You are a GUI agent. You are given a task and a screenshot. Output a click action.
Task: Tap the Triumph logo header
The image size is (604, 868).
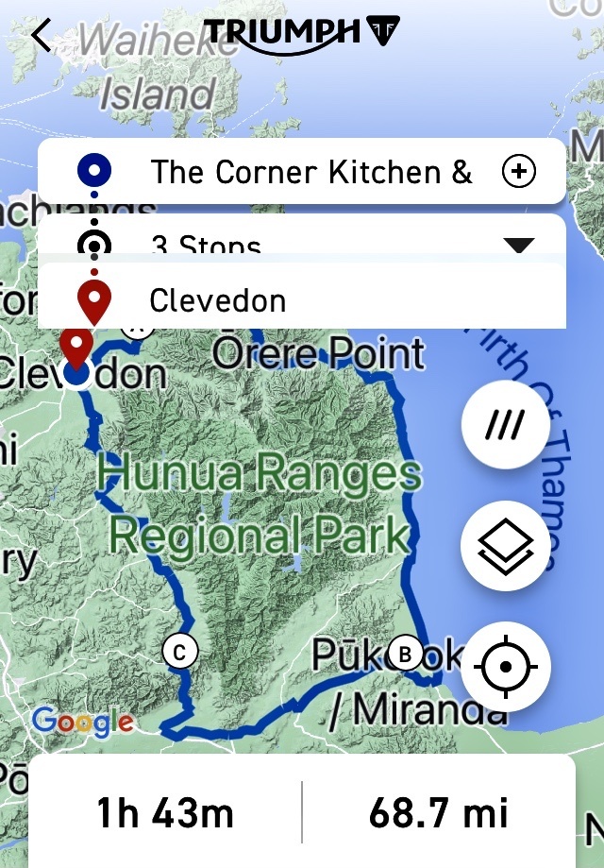point(302,36)
